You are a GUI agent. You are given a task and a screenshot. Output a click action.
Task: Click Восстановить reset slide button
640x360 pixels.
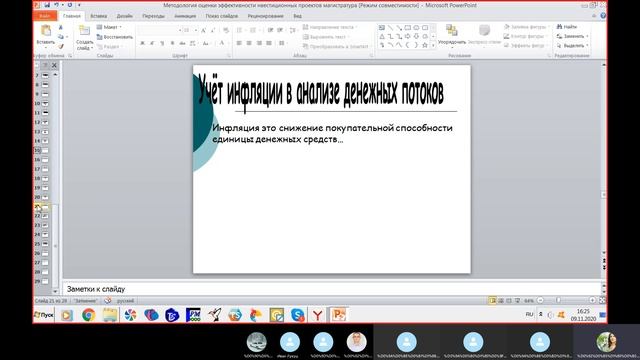pyautogui.click(x=115, y=37)
